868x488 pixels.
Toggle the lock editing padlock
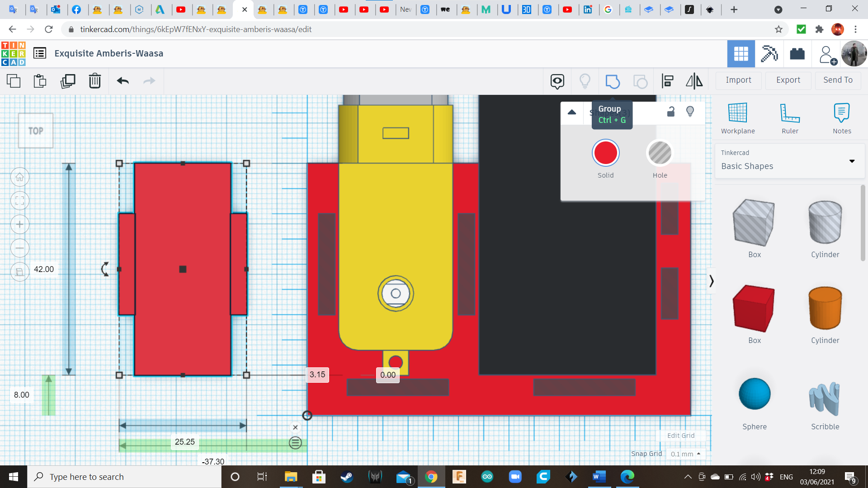click(671, 112)
